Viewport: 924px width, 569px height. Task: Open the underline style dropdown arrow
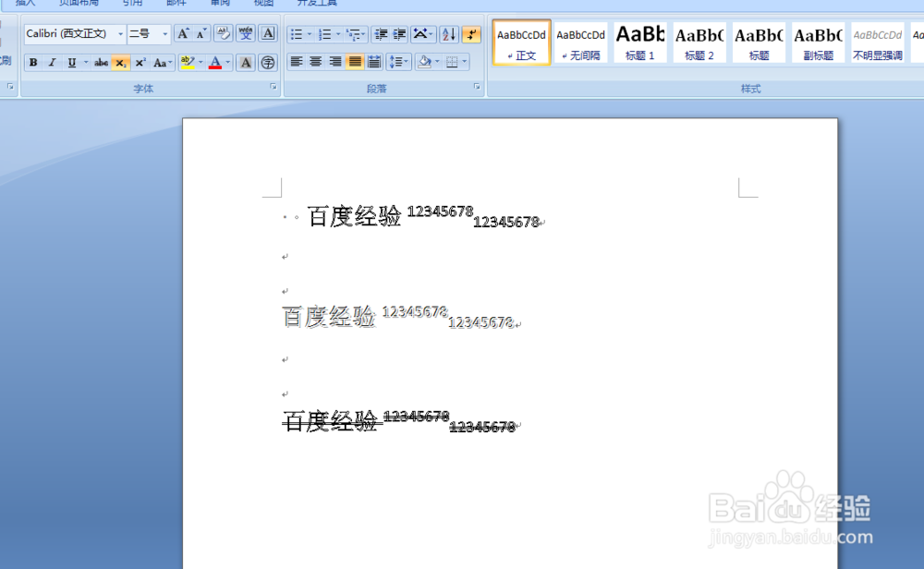86,63
